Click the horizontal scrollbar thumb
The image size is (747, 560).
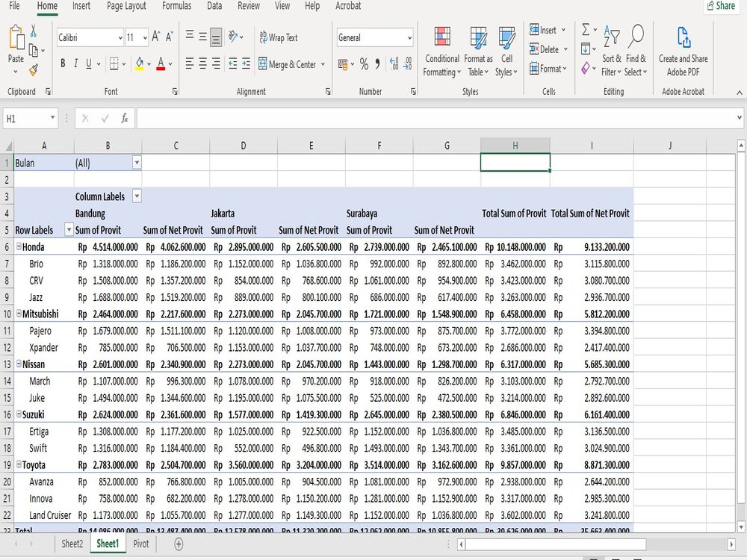(556, 544)
